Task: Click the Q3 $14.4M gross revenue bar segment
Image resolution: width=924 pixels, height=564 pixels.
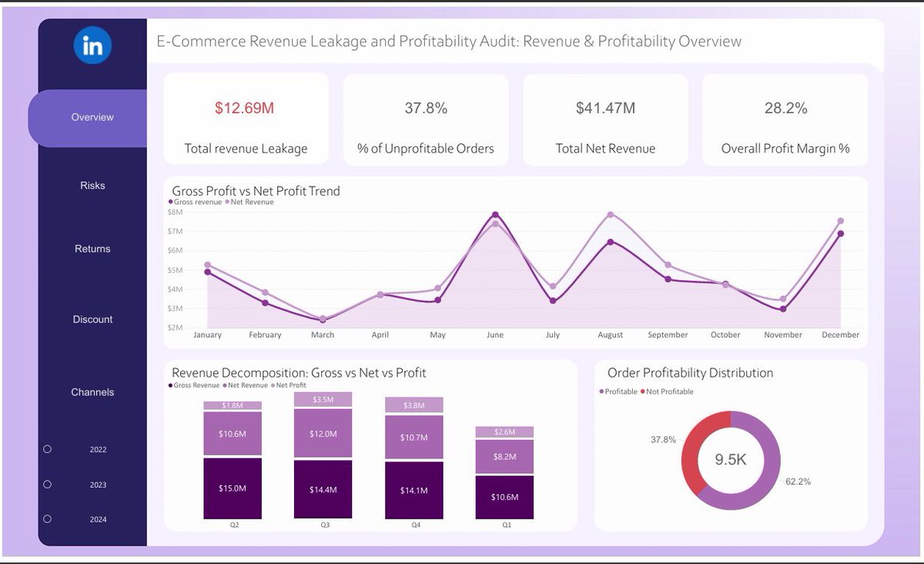Action: pyautogui.click(x=323, y=489)
